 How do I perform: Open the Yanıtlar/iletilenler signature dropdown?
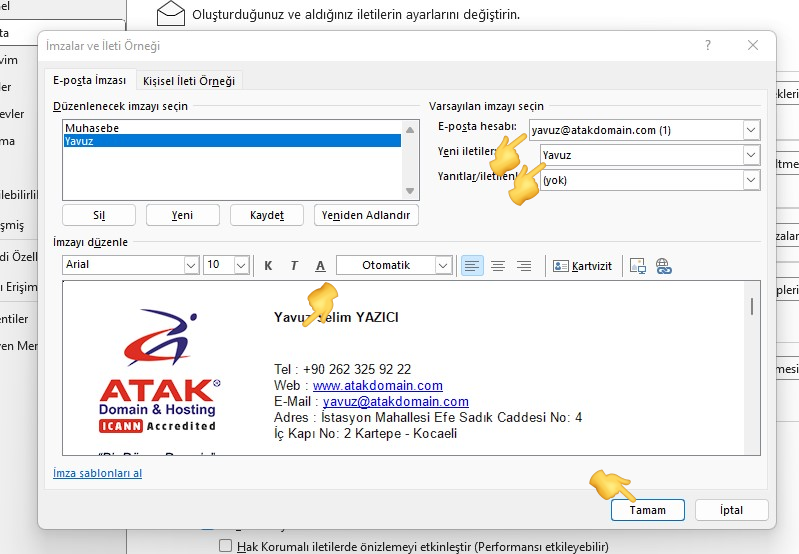[751, 179]
